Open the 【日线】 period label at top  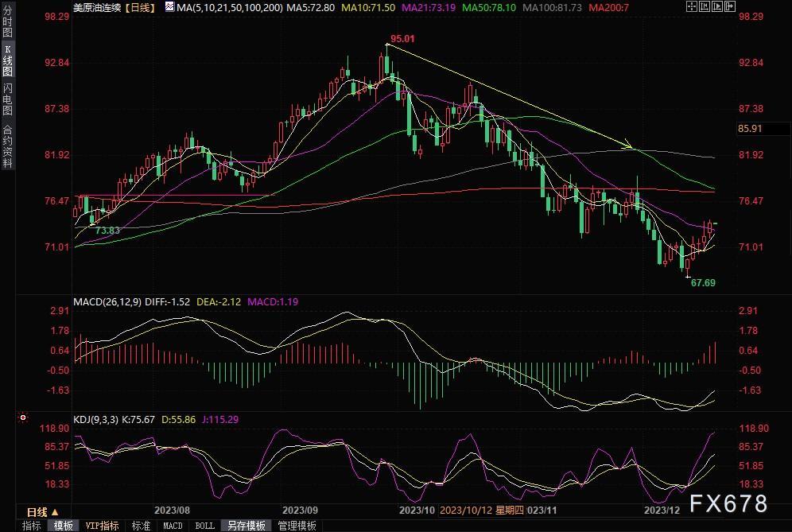tap(141, 8)
